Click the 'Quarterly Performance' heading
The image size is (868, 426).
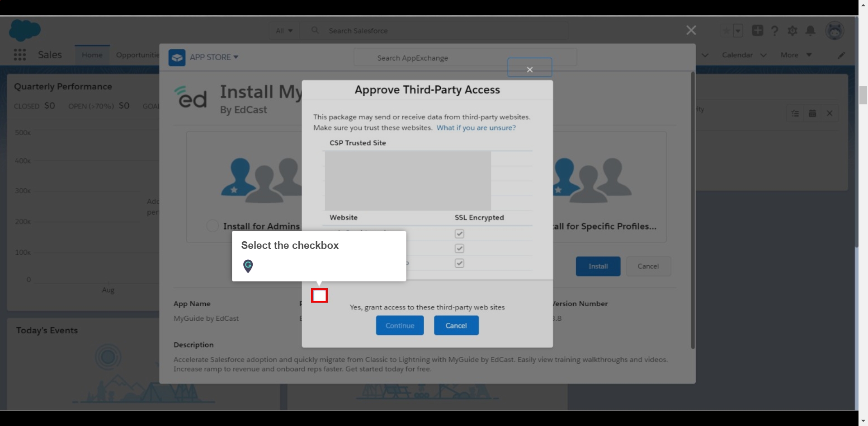(x=63, y=86)
